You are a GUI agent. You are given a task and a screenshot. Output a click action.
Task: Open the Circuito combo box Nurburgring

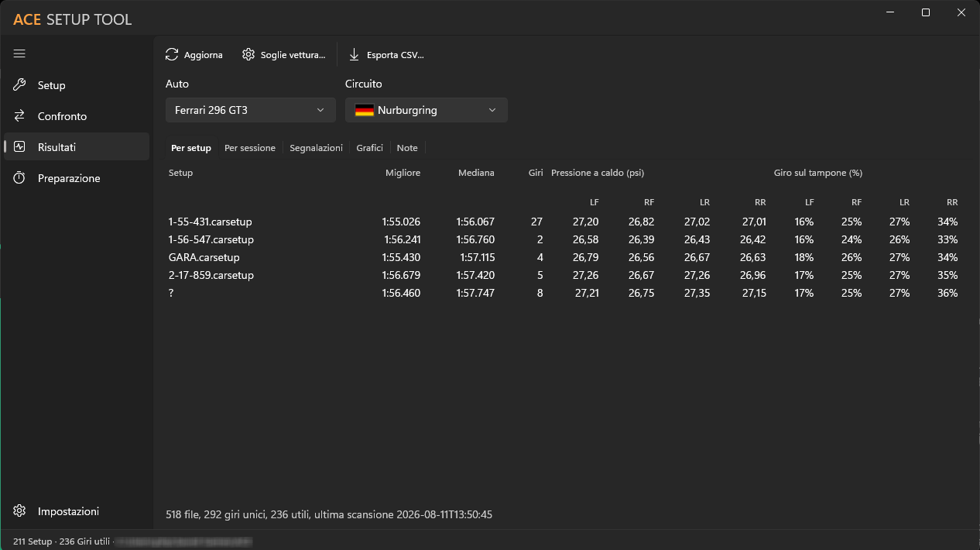[427, 110]
